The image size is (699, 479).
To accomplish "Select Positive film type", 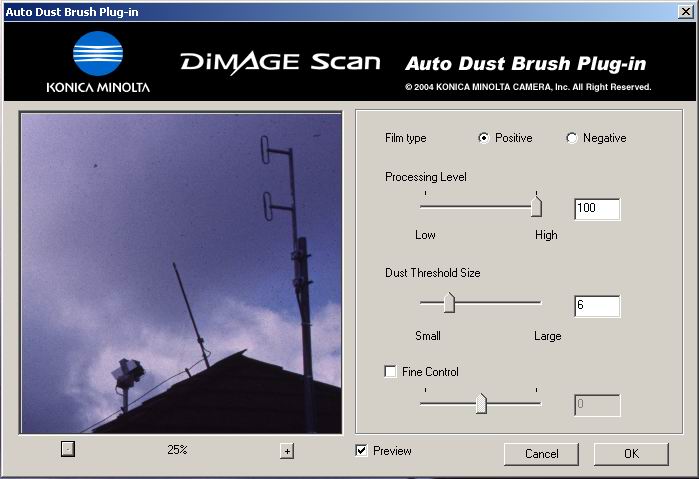I will (483, 138).
